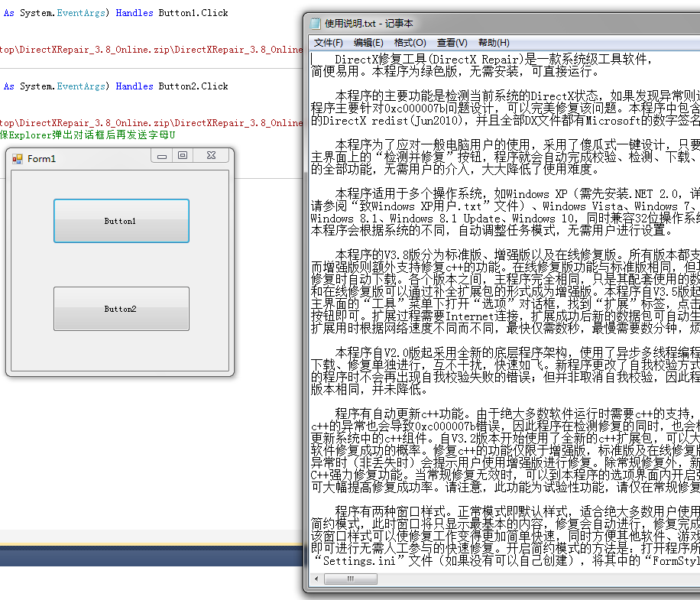Viewport: 700px width, 600px height.
Task: Click Button2 in Form1 window
Action: tap(122, 309)
